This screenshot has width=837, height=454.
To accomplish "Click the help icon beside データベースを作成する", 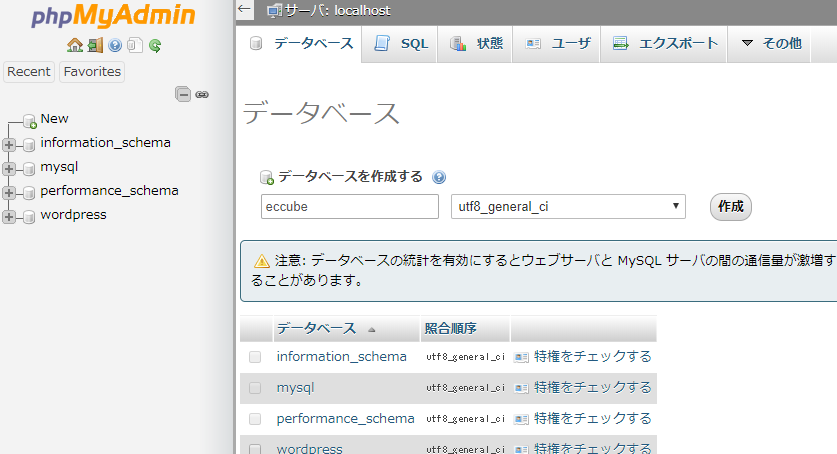I will coord(439,177).
